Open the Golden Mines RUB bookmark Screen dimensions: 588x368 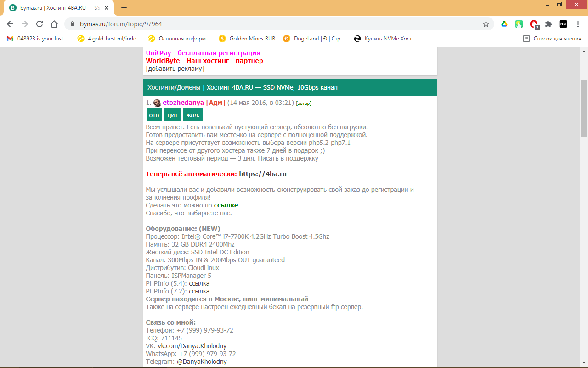click(x=247, y=39)
